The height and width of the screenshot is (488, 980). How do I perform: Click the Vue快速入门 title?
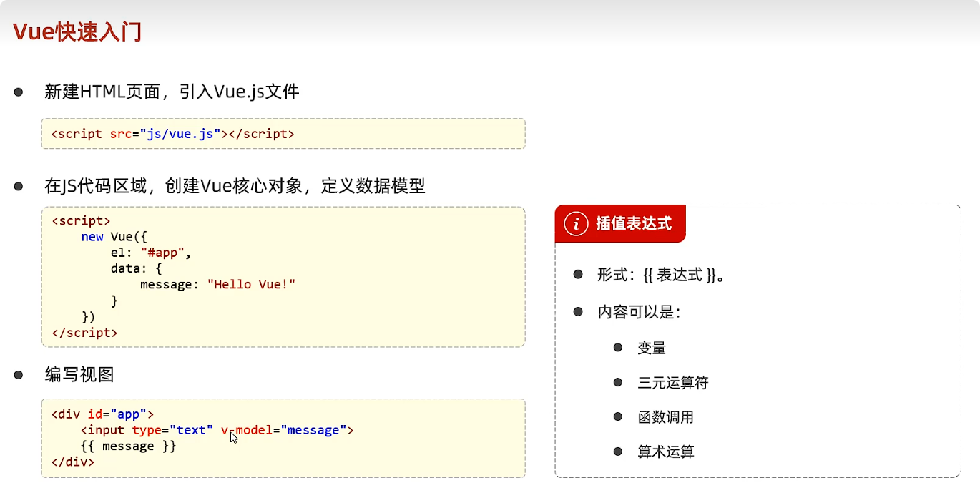pos(75,31)
